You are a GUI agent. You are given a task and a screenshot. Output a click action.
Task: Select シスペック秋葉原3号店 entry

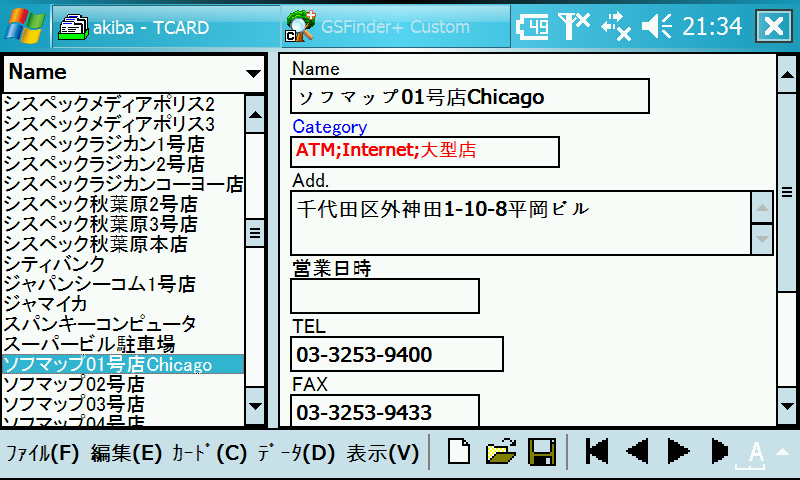click(x=123, y=224)
